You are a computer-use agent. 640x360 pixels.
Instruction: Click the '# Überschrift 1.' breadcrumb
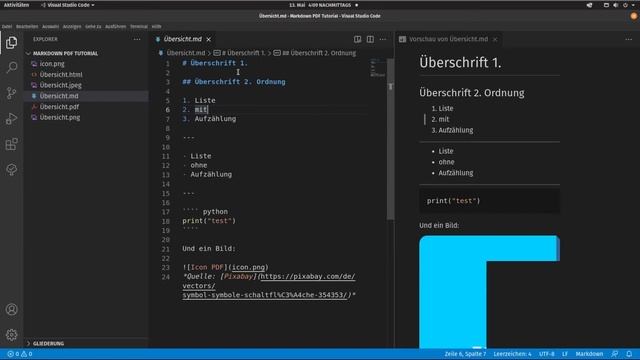pyautogui.click(x=243, y=53)
